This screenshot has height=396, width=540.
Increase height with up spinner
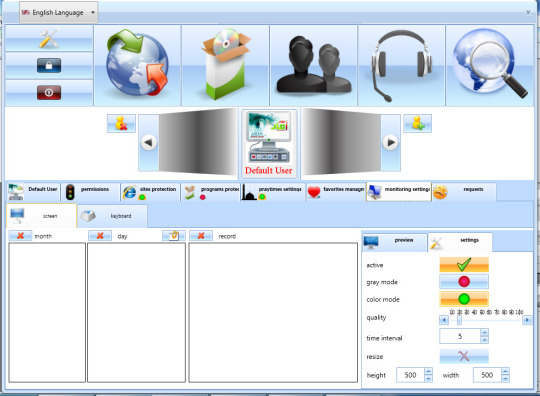pyautogui.click(x=428, y=371)
